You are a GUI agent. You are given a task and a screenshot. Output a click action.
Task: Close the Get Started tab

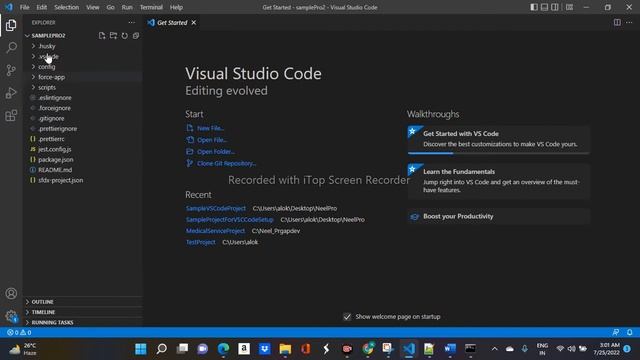[194, 22]
